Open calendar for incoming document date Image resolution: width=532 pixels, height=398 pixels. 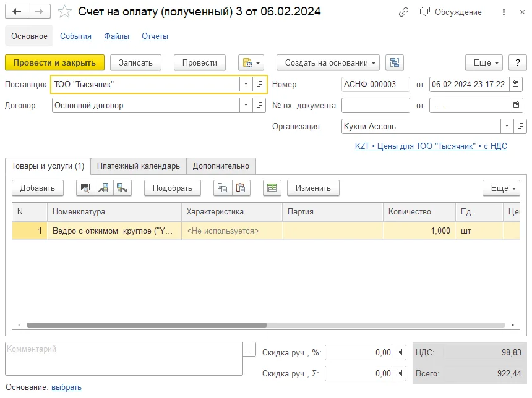(x=516, y=106)
